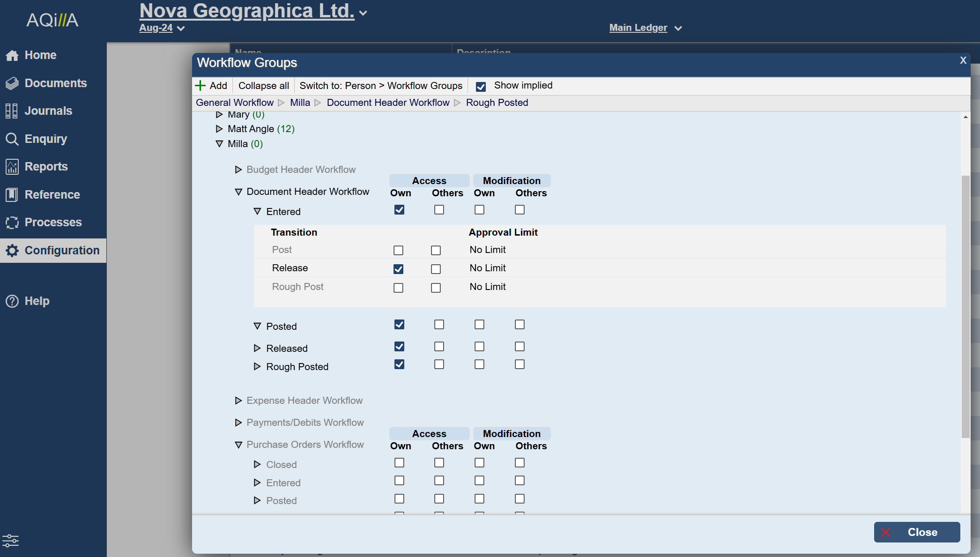Click the Journals binders icon

(x=12, y=111)
